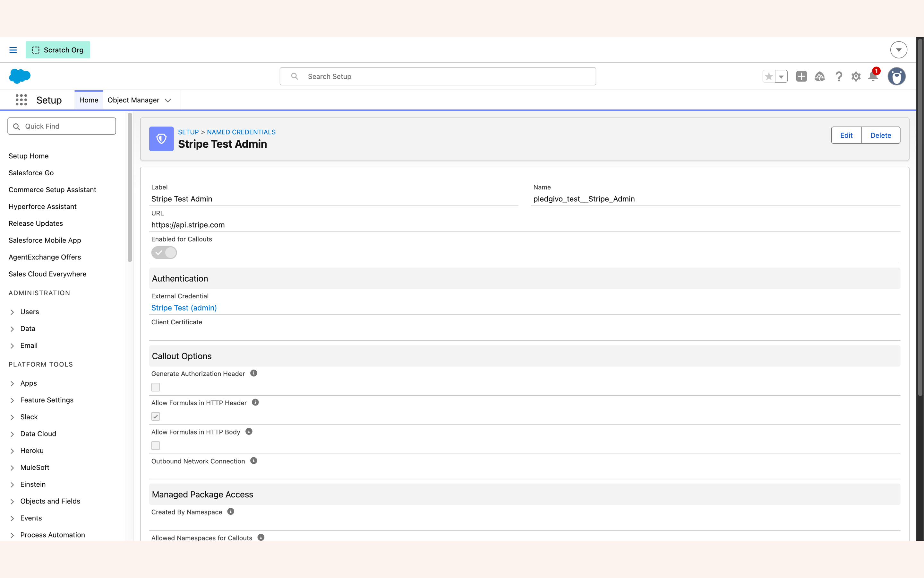
Task: Expand the Heroku tree node
Action: (x=12, y=451)
